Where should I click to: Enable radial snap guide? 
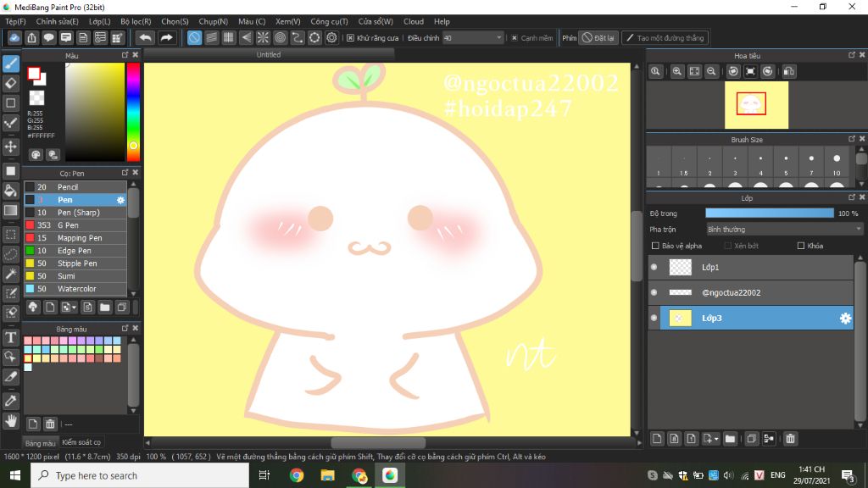tap(263, 37)
